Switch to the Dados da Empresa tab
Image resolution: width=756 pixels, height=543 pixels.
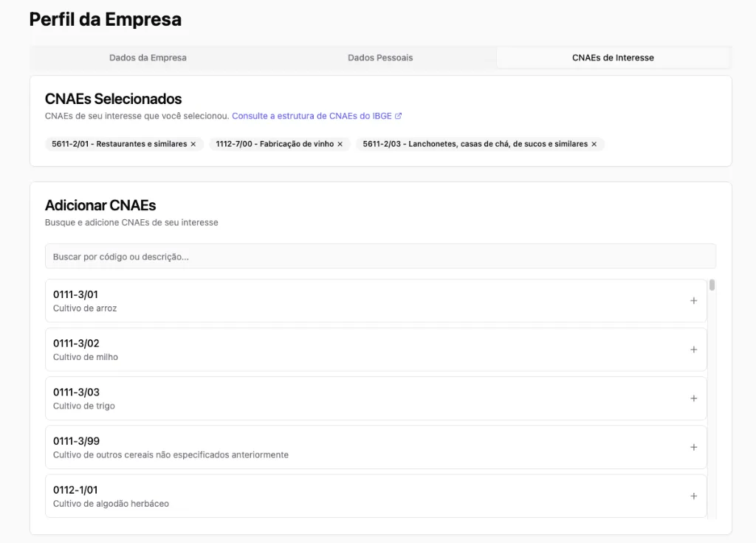[x=148, y=58]
